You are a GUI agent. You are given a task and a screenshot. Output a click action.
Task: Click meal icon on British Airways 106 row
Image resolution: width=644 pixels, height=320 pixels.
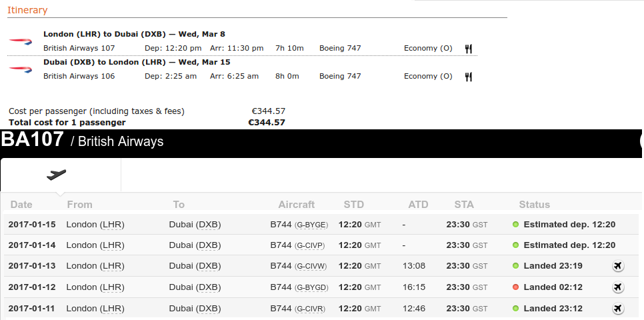468,77
